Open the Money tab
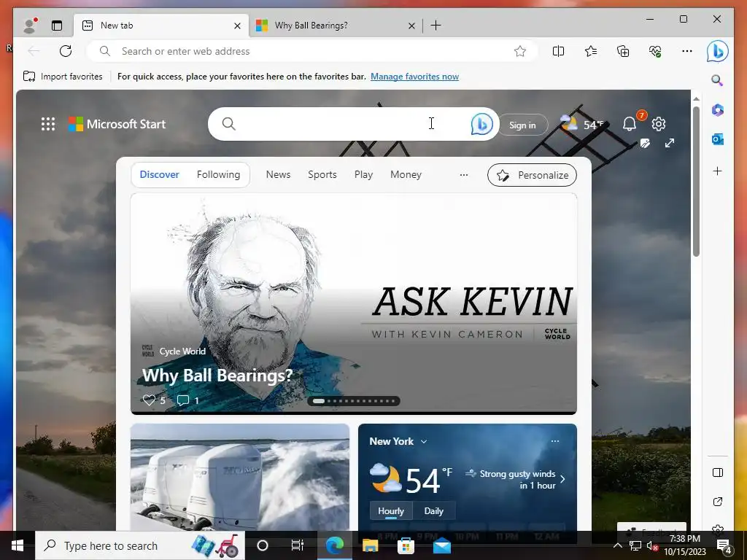 pyautogui.click(x=406, y=175)
